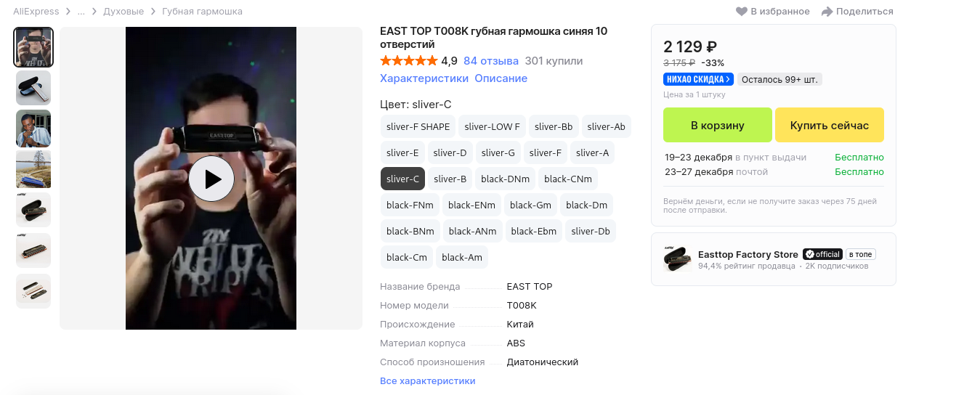Image resolution: width=980 pixels, height=395 pixels.
Task: Select the sliver-F SHAPE color option
Action: (x=418, y=127)
